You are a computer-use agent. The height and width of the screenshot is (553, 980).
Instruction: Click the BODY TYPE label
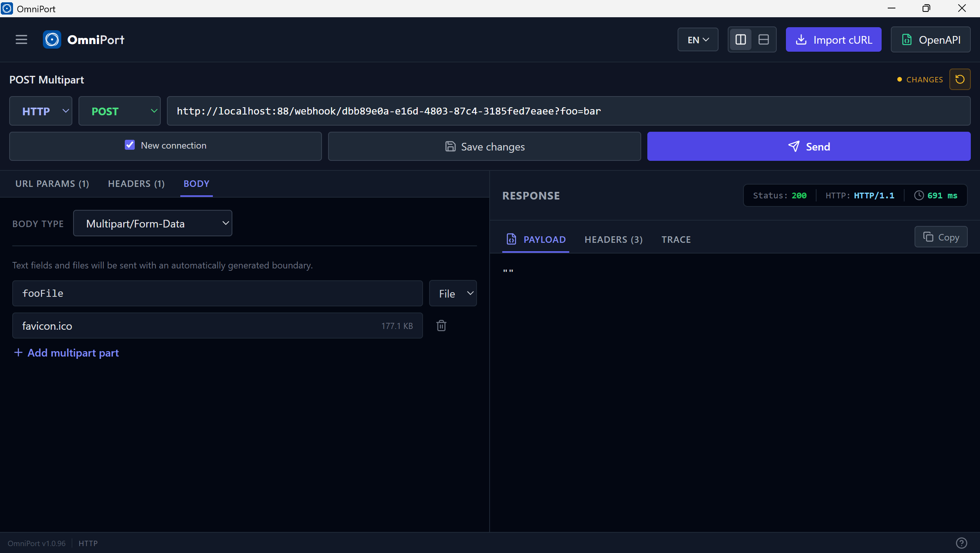pyautogui.click(x=38, y=224)
